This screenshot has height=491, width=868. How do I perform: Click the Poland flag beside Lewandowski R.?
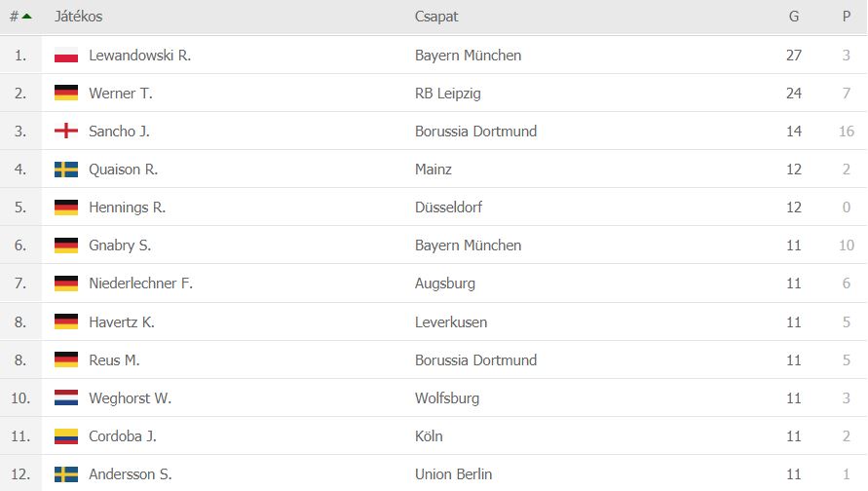[x=66, y=56]
